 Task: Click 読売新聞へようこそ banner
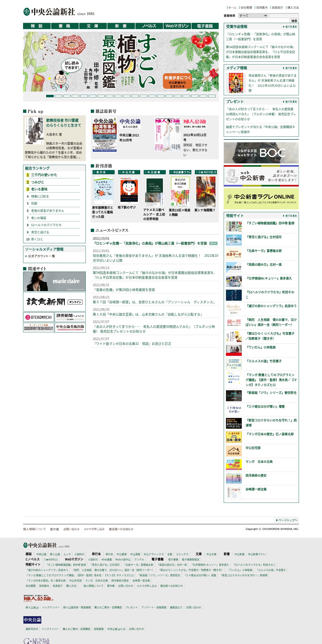[x=70, y=317]
